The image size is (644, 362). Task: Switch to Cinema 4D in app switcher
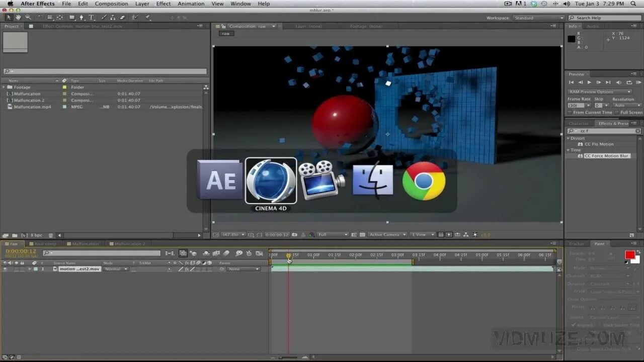click(271, 180)
